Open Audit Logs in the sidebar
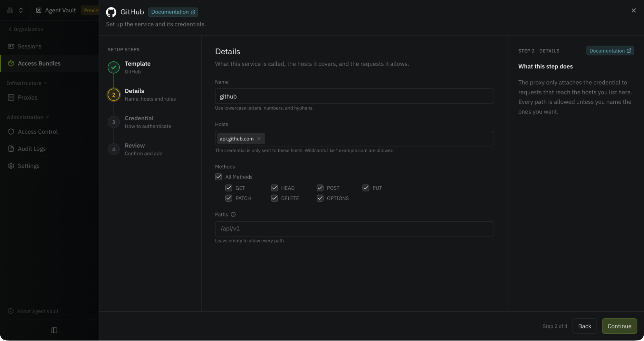This screenshot has height=341, width=644. (x=49, y=149)
